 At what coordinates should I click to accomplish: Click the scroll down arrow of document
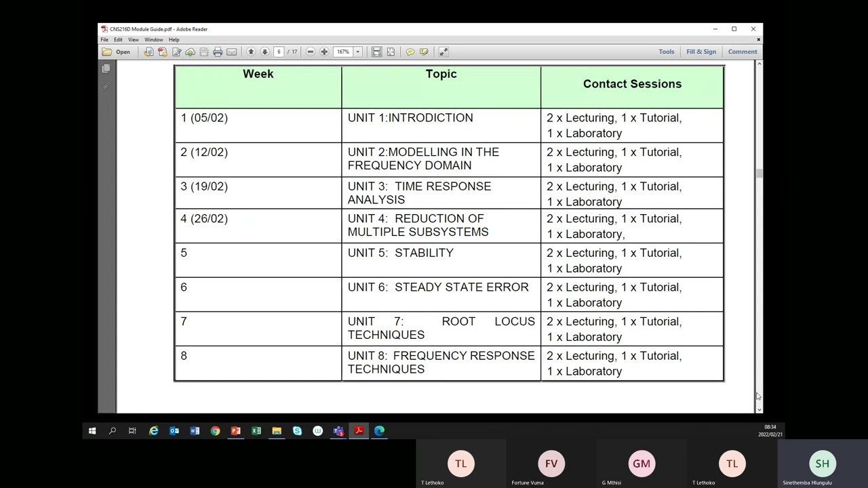click(x=759, y=409)
